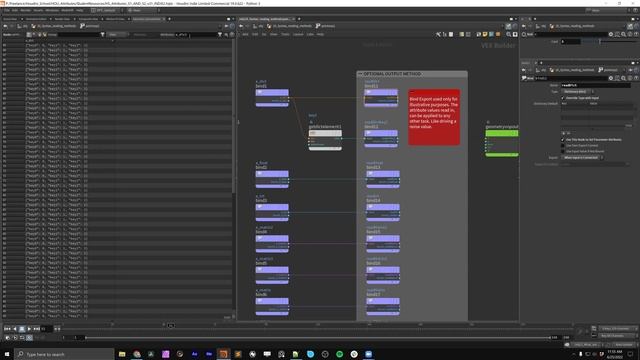The height and width of the screenshot is (360, 640).
Task: Open the File menu
Action: pyautogui.click(x=6, y=10)
